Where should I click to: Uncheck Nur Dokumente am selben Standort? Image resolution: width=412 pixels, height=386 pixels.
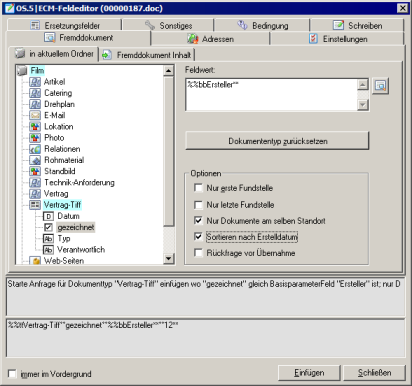pyautogui.click(x=198, y=220)
